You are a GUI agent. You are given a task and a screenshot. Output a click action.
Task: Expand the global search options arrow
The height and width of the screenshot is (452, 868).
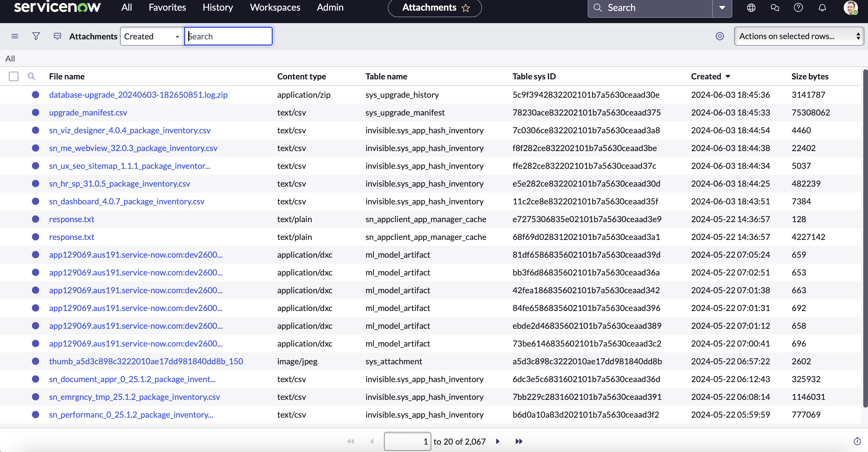click(722, 7)
